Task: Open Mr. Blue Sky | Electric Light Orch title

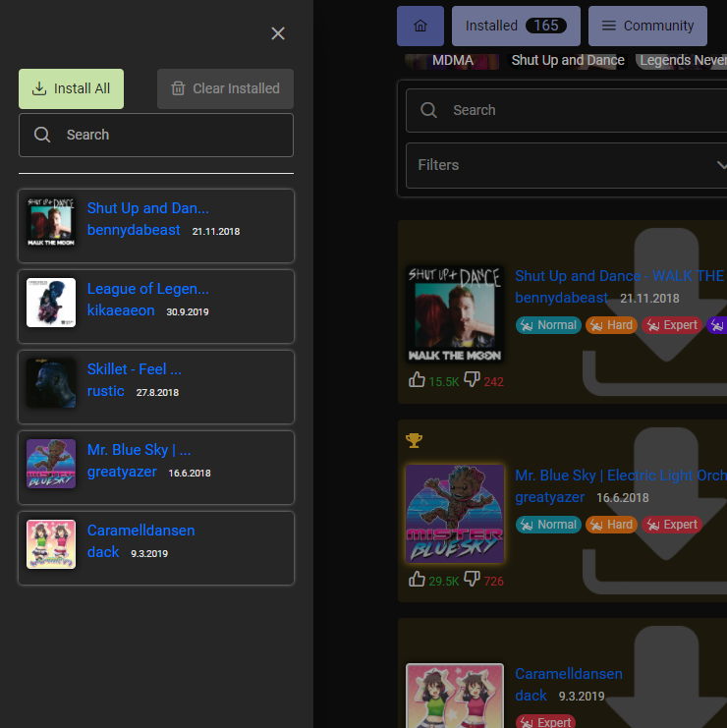Action: tap(621, 476)
